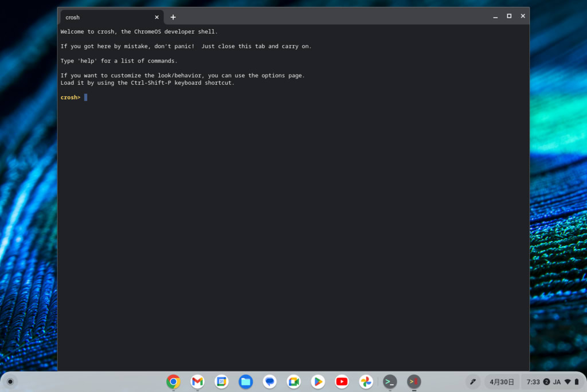Click the launcher circle button

click(x=10, y=382)
